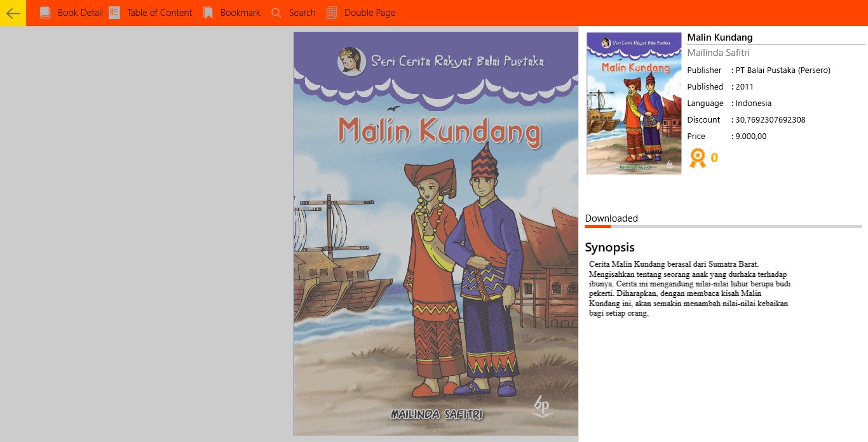Viewport: 868px width, 442px height.
Task: Click the Price field label
Action: click(696, 137)
